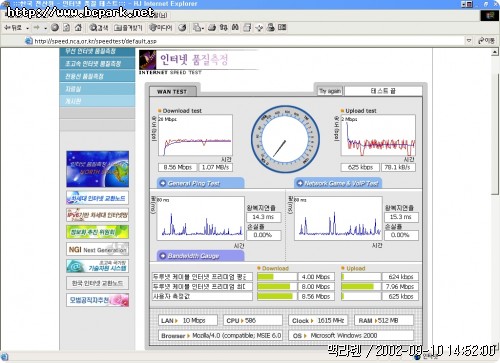Screen dimensions: 500x363
Task: Click the blue globe quality-test banner
Action: tap(97, 169)
